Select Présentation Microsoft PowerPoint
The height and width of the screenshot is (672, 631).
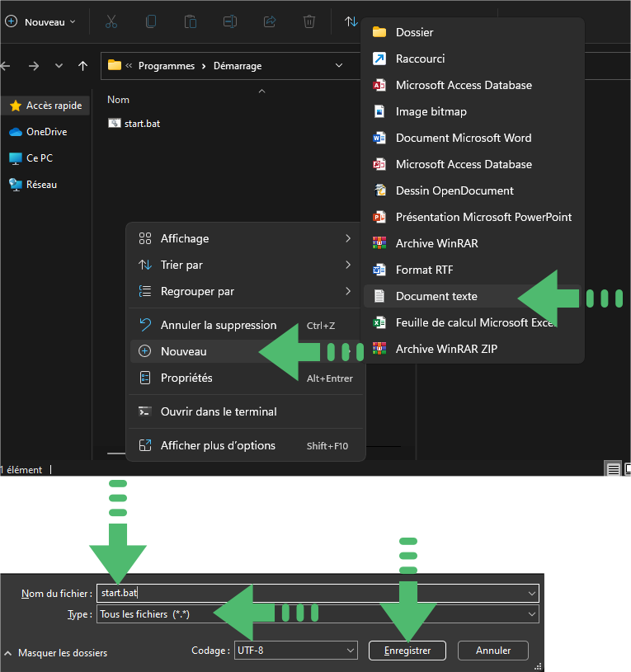473,218
